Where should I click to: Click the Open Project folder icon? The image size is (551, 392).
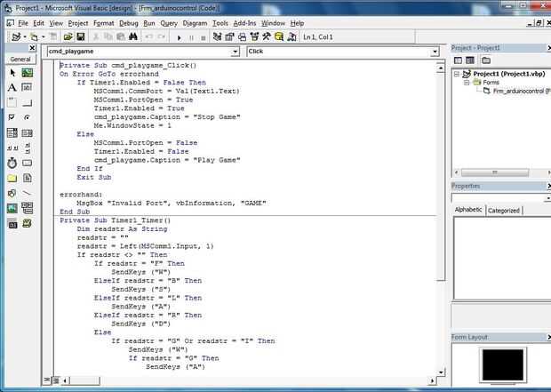[68, 36]
